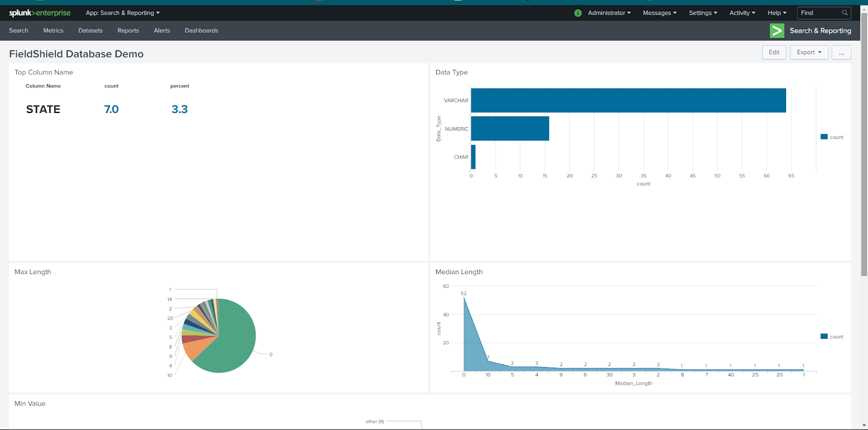This screenshot has height=430, width=868.
Task: Open the Settings menu
Action: [703, 13]
